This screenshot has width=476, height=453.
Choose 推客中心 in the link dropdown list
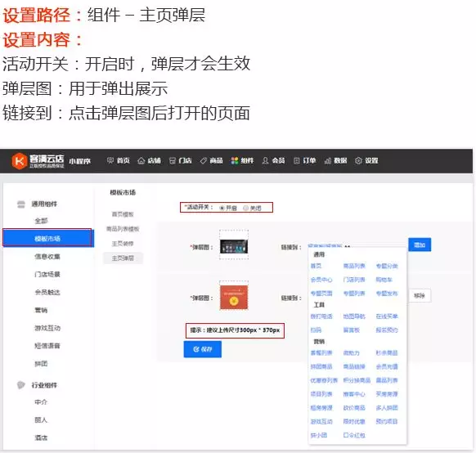click(x=354, y=394)
